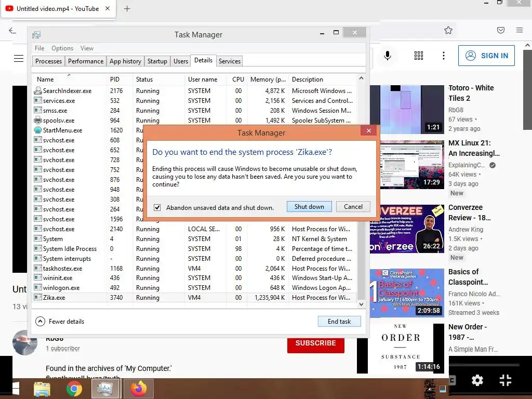Image resolution: width=532 pixels, height=399 pixels.
Task: Sort processes by the Name column header
Action: coord(69,79)
